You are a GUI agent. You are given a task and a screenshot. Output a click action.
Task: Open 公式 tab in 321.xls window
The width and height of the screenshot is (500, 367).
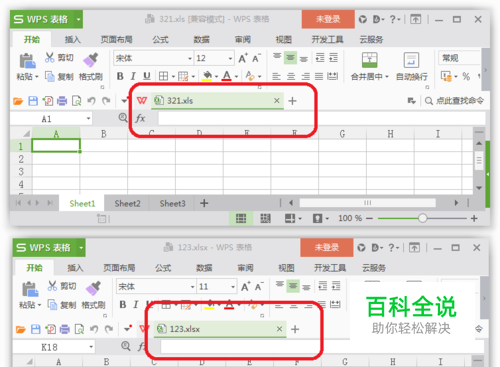[160, 40]
